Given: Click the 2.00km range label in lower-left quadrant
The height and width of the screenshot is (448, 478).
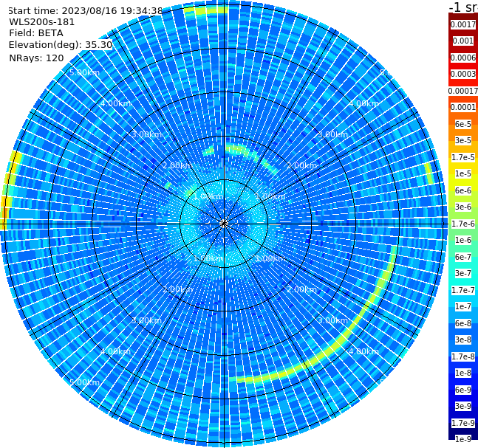Looking at the screenshot, I should tap(177, 289).
